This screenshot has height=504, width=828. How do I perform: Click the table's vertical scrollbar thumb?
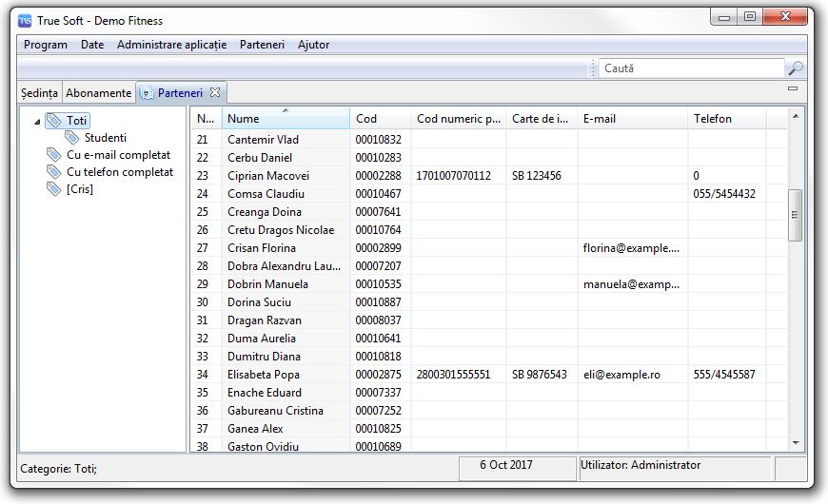coord(795,214)
